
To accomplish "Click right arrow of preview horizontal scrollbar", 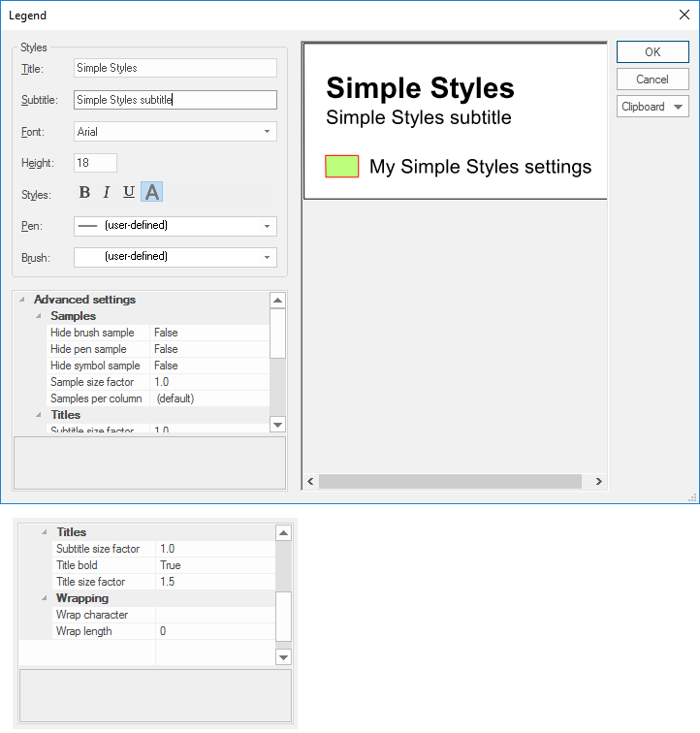I will (x=598, y=481).
